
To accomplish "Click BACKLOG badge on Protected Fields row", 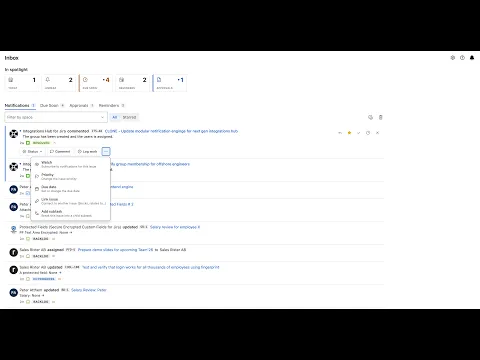I will pos(41,239).
